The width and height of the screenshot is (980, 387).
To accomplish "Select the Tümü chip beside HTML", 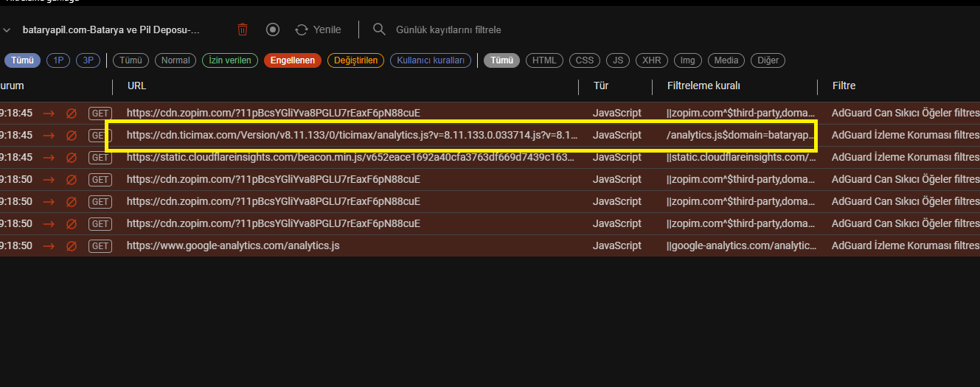I will [x=501, y=60].
